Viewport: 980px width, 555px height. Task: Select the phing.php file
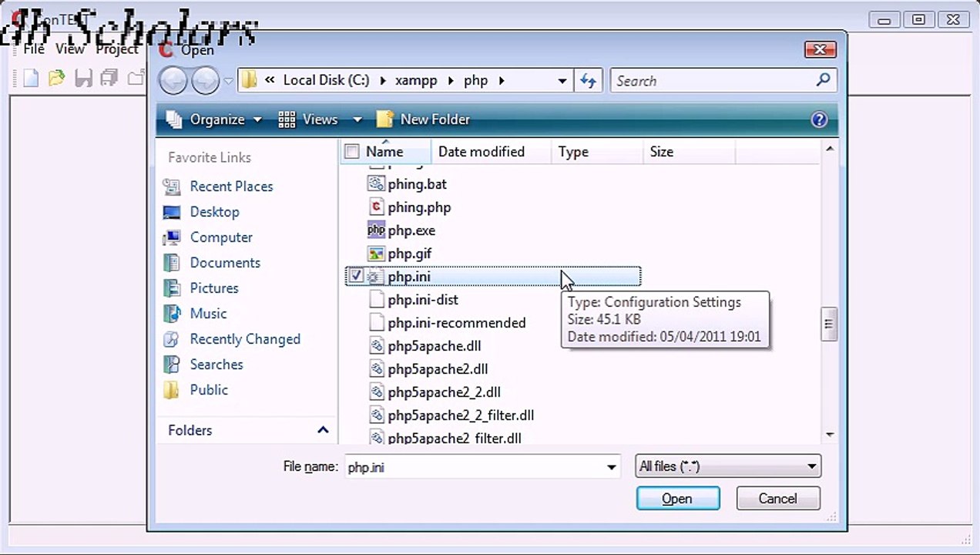[419, 207]
